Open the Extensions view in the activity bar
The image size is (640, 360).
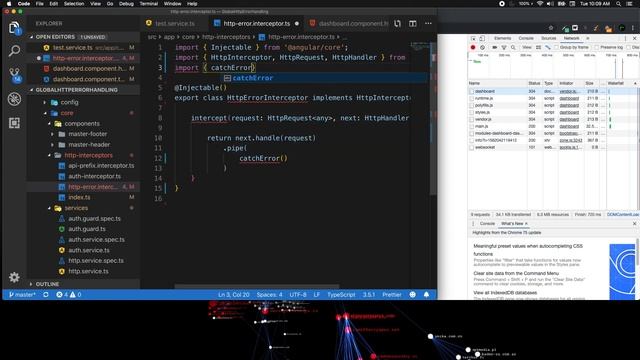click(x=14, y=123)
